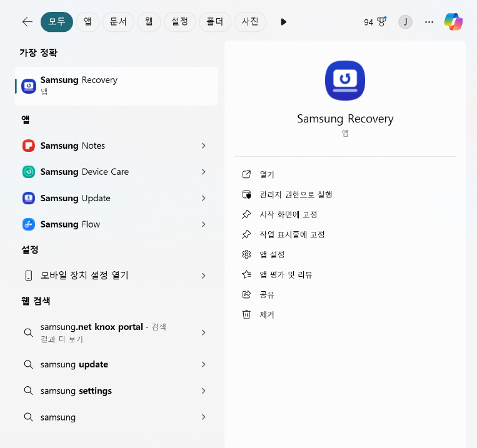Screen dimensions: 477x448
Task: Open the Samsung Flow app result
Action: pyautogui.click(x=116, y=224)
